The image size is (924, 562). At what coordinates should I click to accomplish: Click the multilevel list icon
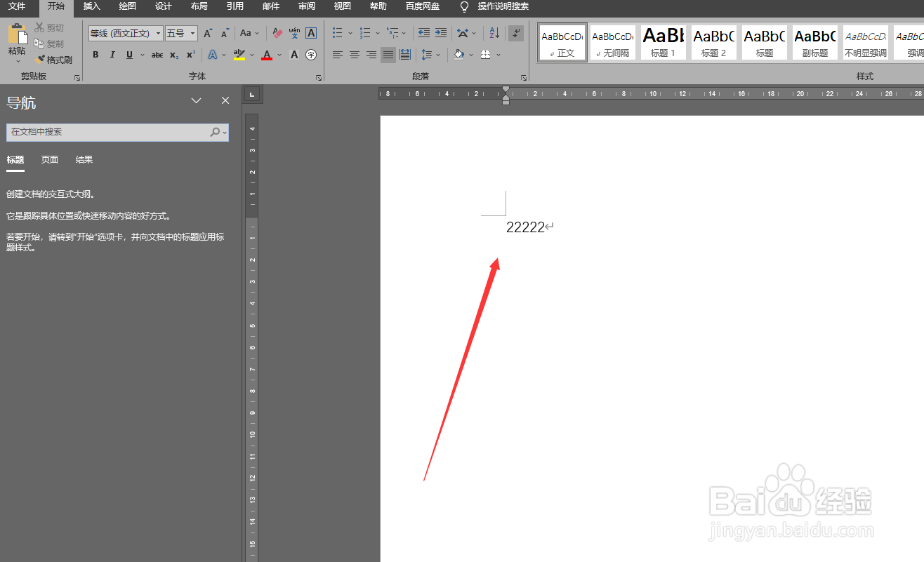(392, 33)
